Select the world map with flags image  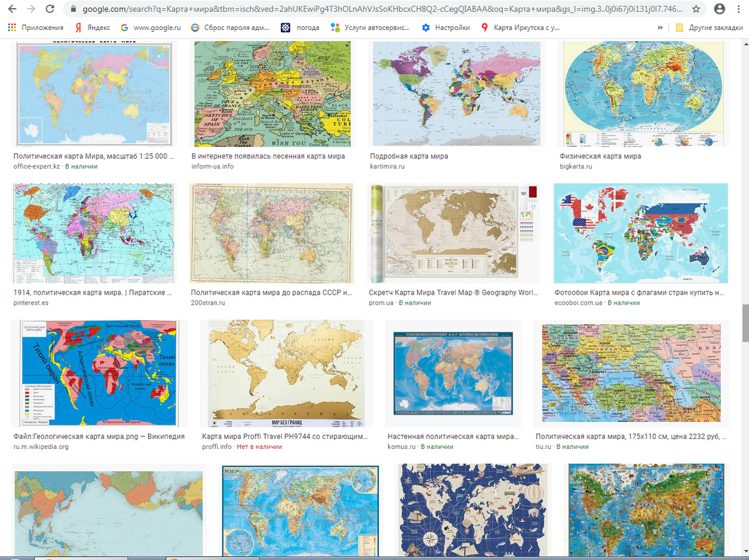[640, 233]
